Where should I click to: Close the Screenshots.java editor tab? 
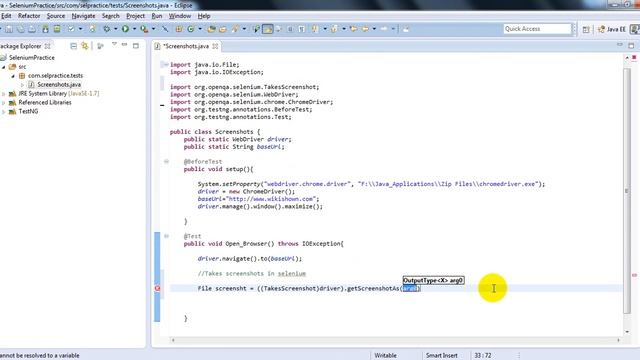pyautogui.click(x=215, y=46)
